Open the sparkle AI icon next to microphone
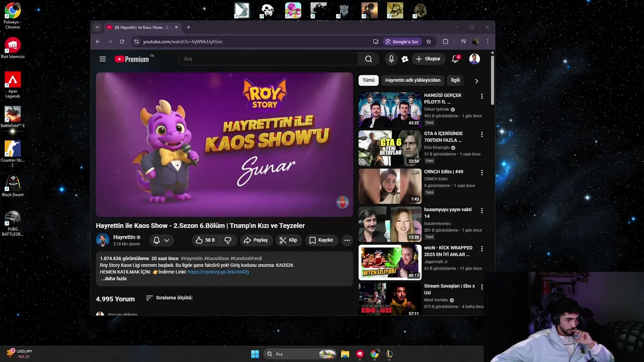Image resolution: width=644 pixels, height=362 pixels. 405,59
